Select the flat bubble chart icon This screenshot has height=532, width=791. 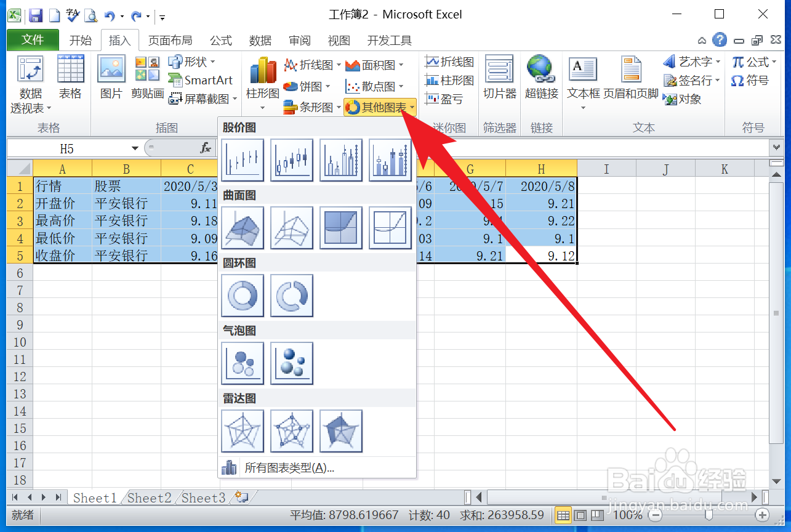click(243, 363)
